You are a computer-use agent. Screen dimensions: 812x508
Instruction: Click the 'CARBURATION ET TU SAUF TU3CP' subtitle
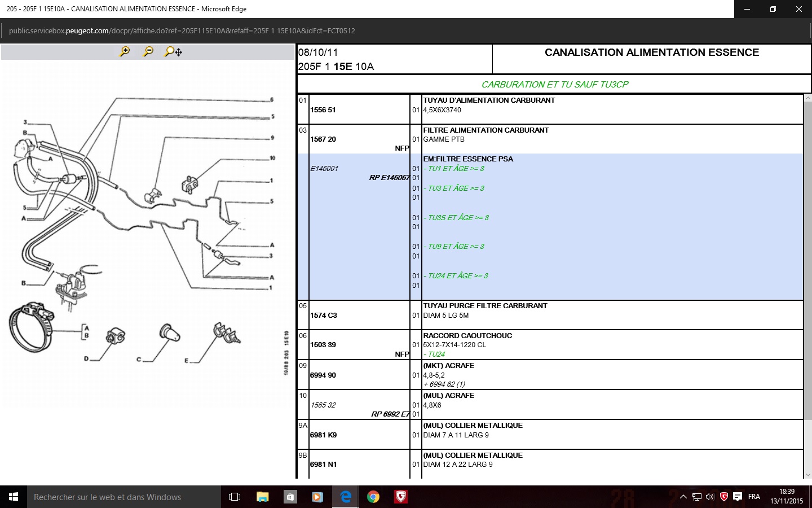pyautogui.click(x=555, y=85)
